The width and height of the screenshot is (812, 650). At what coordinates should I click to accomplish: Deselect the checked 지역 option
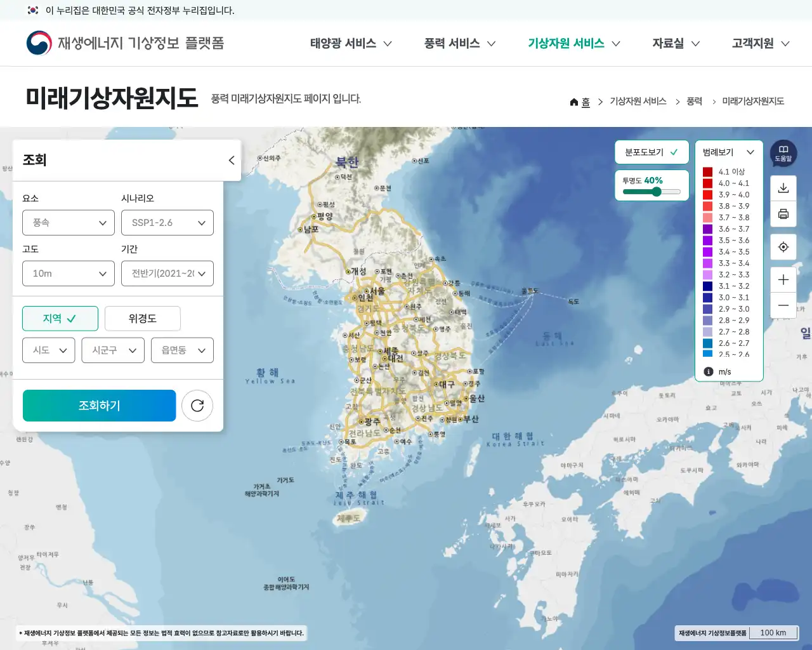tap(60, 318)
